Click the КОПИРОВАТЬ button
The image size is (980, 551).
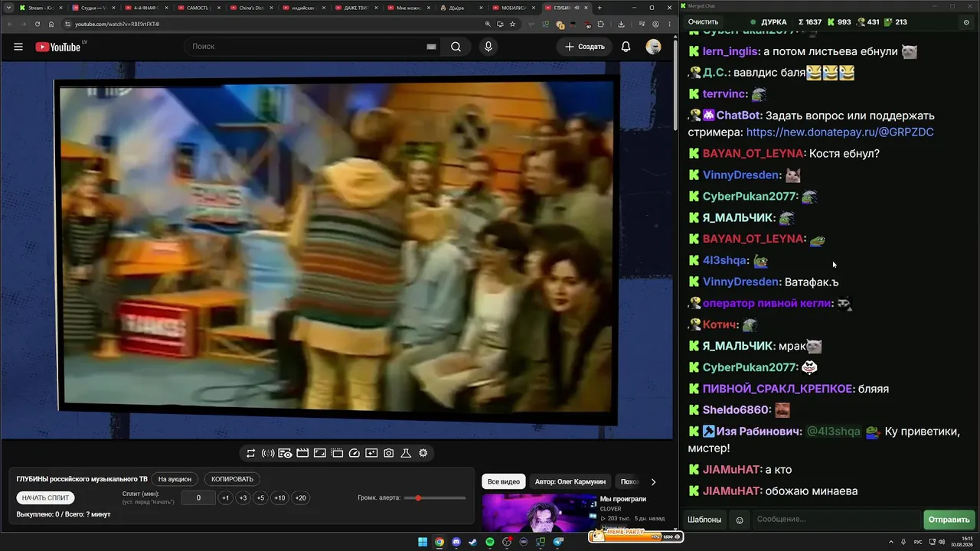point(232,479)
